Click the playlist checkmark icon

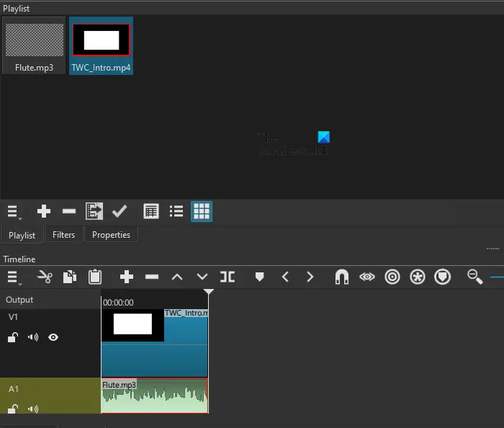[120, 211]
